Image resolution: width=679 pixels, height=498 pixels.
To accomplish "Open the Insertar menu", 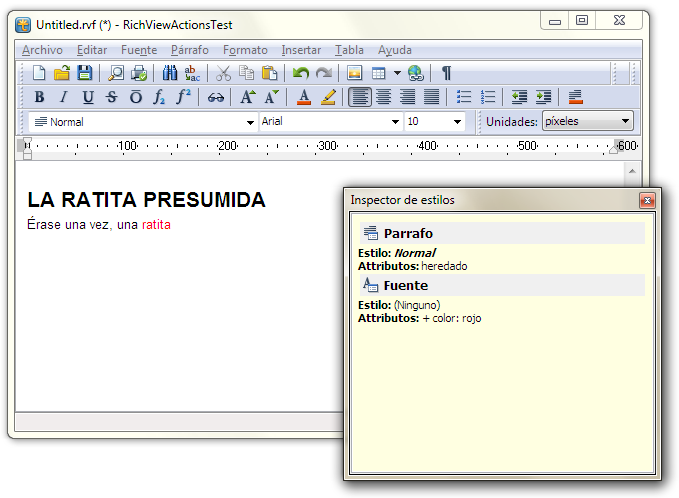I will (x=301, y=50).
